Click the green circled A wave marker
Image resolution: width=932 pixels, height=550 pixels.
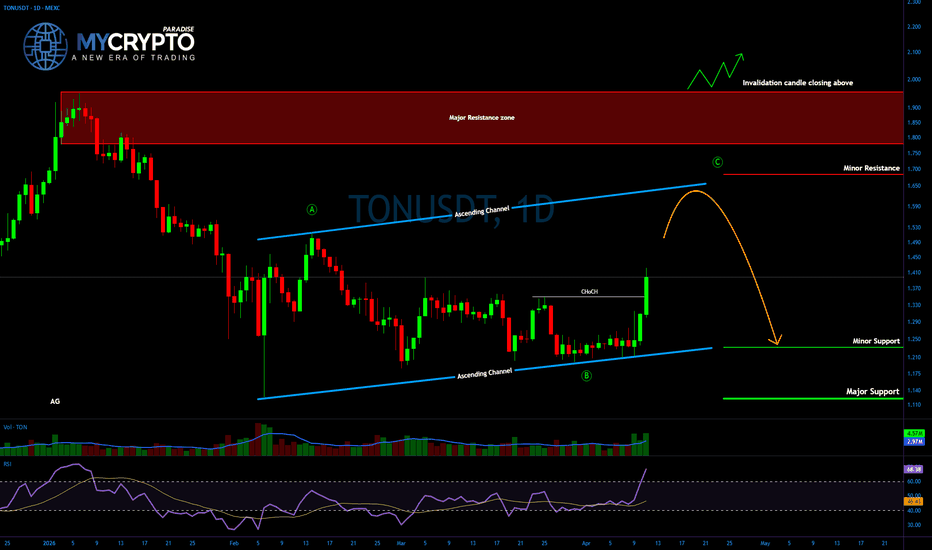coord(312,210)
